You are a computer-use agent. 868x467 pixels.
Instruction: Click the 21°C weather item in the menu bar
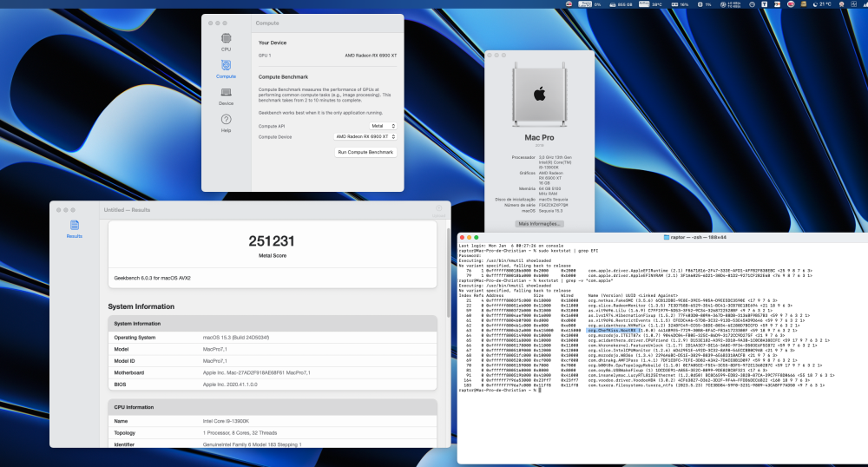coord(822,3)
